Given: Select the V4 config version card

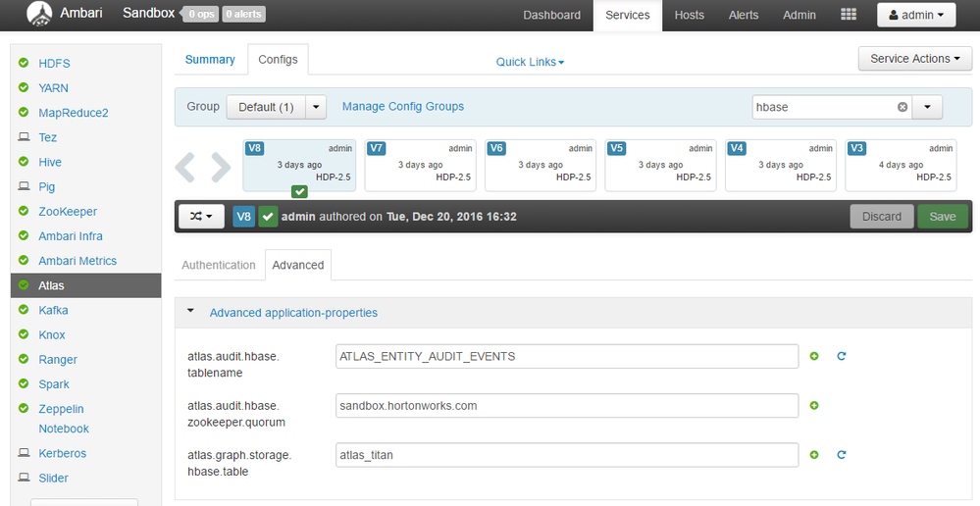Looking at the screenshot, I should [781, 165].
